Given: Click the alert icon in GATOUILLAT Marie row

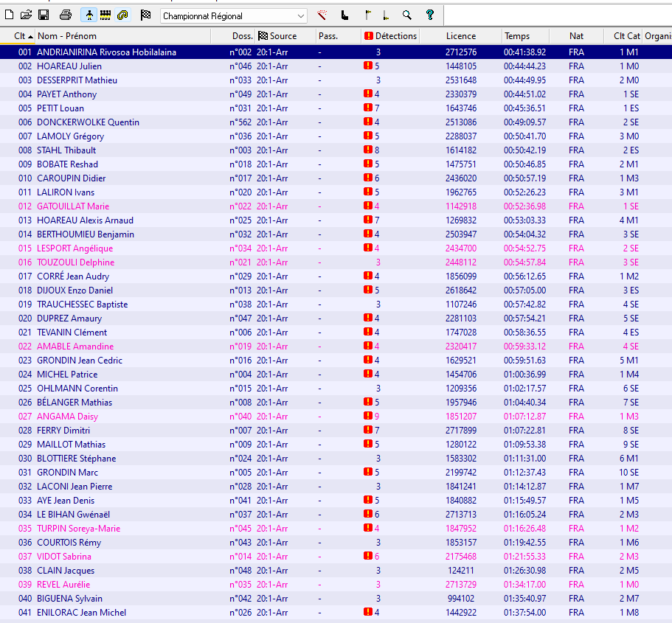Looking at the screenshot, I should [x=367, y=206].
